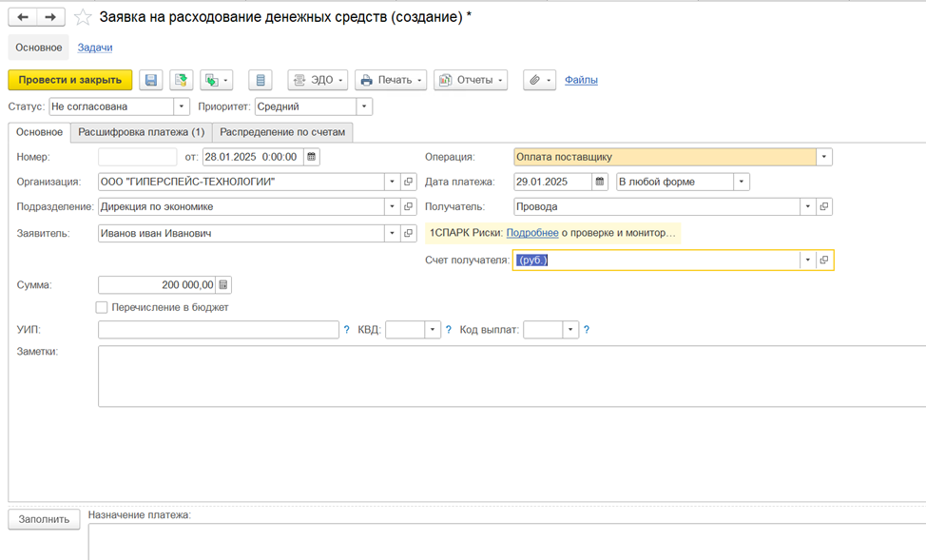Open the Организация record with open icon
The image size is (926, 560).
pyautogui.click(x=408, y=182)
